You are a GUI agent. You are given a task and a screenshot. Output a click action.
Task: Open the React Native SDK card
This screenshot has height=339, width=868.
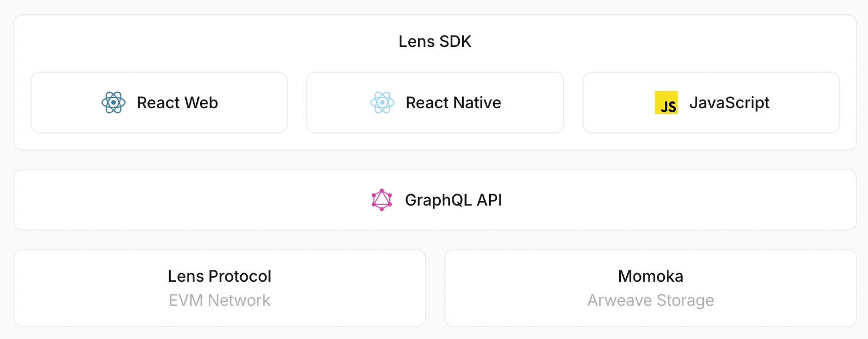pyautogui.click(x=435, y=103)
